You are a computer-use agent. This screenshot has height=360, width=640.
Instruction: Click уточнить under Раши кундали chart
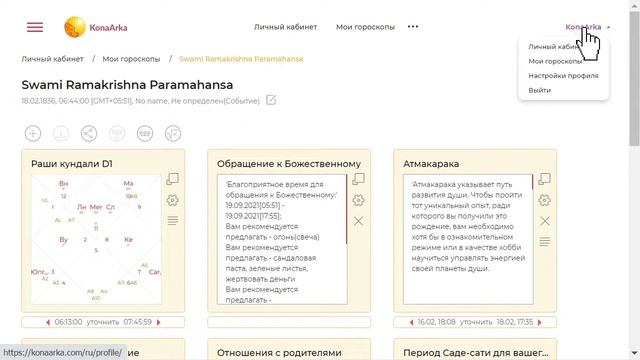tap(103, 322)
